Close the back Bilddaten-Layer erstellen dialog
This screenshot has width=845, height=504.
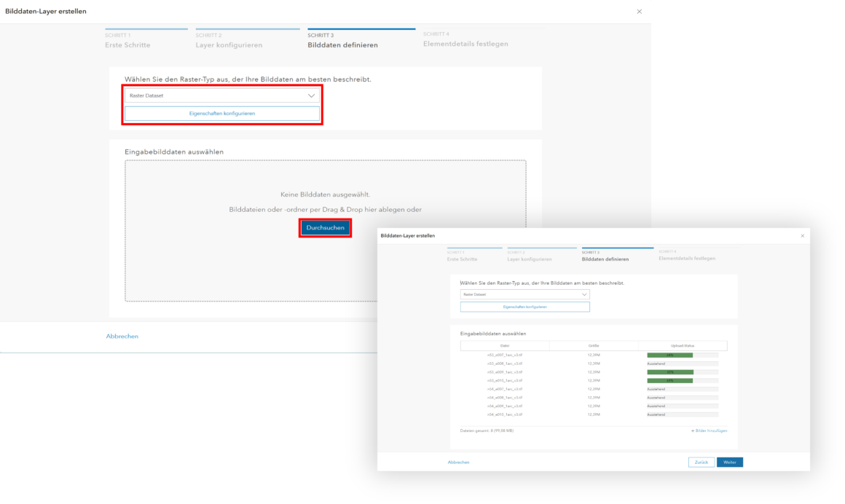point(639,12)
